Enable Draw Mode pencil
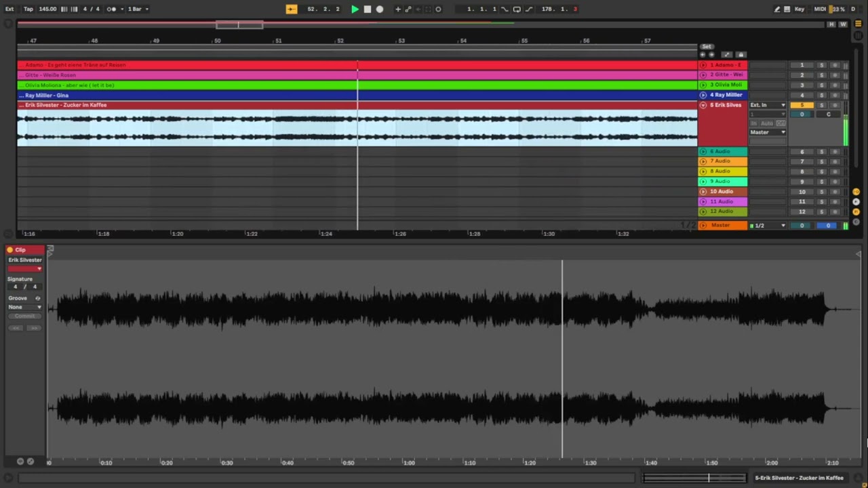868x488 pixels. 777,9
